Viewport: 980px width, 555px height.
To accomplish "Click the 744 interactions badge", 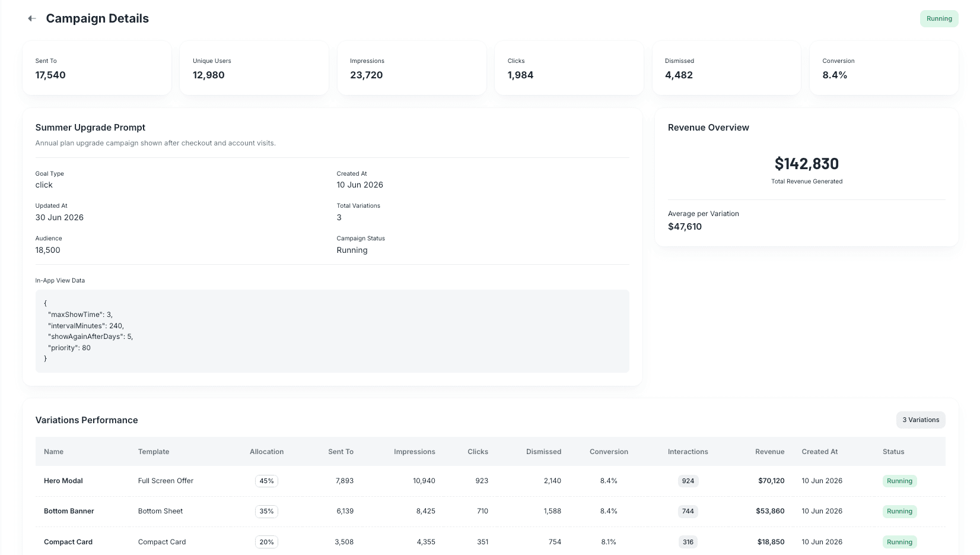I will (688, 511).
